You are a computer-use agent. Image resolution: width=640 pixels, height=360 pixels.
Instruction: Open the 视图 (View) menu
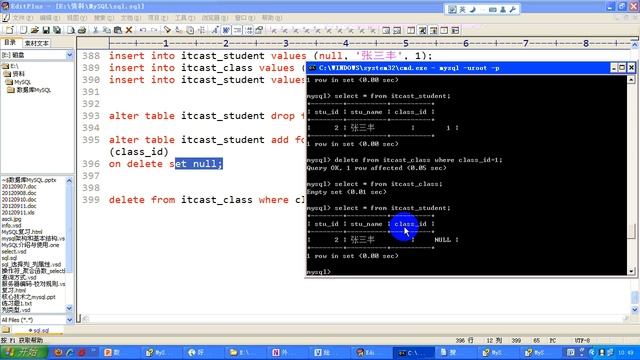77,18
